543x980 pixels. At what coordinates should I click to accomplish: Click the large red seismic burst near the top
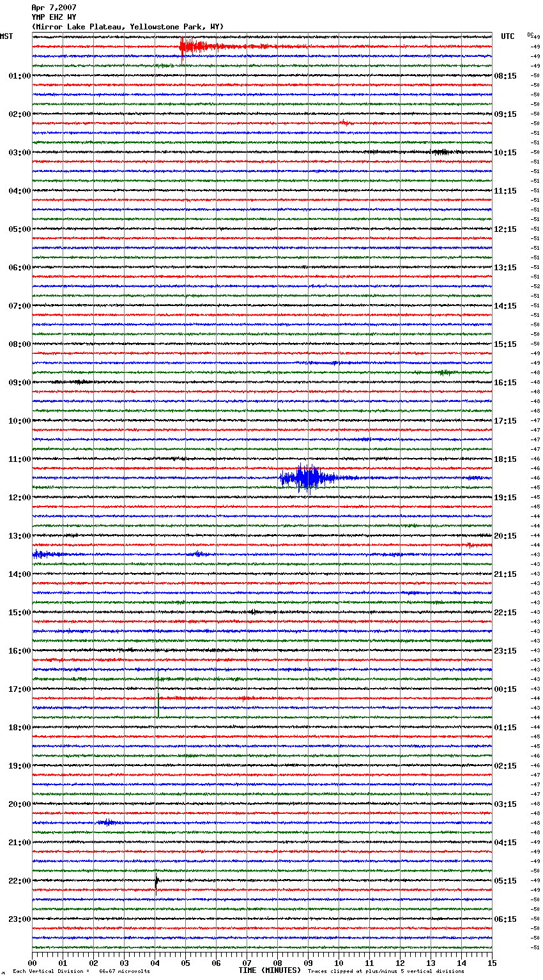coord(198,48)
